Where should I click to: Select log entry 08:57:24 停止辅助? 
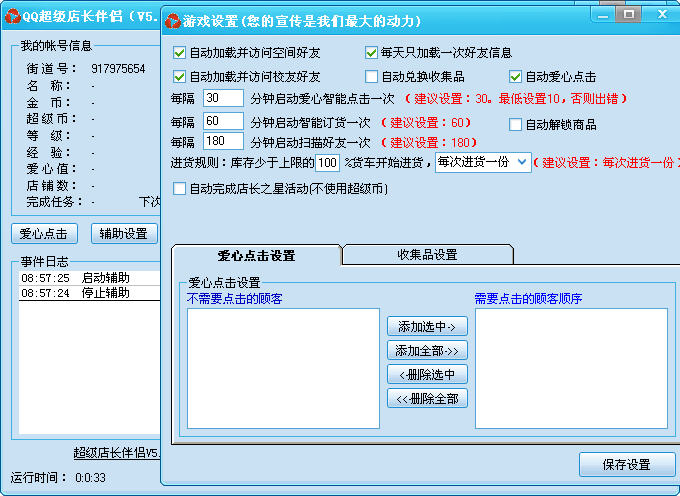pos(90,293)
